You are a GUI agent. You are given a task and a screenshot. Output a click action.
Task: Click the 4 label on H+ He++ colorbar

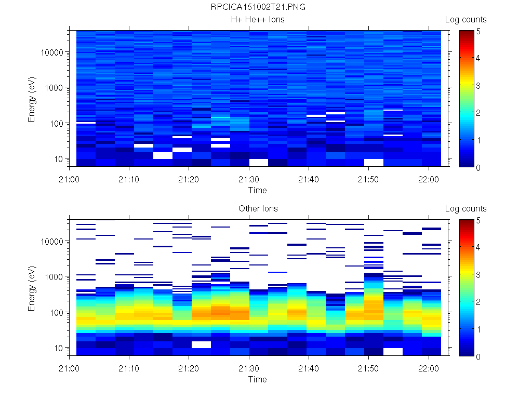point(478,58)
